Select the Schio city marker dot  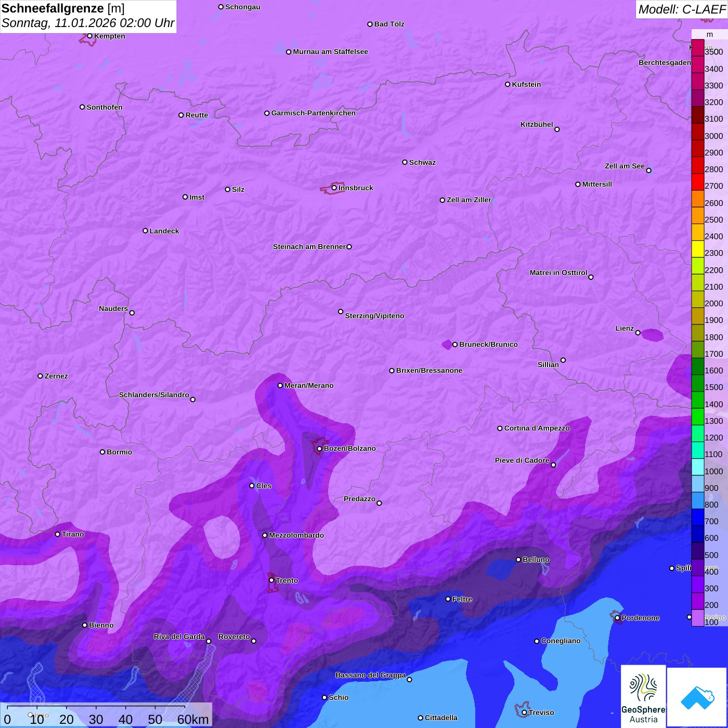324,697
